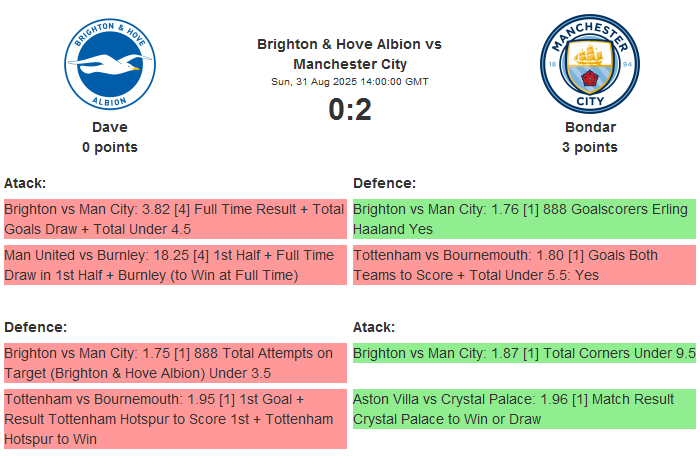Select Aston Villa vs Crystal Palace bet
The image size is (700, 460).
[x=523, y=409]
